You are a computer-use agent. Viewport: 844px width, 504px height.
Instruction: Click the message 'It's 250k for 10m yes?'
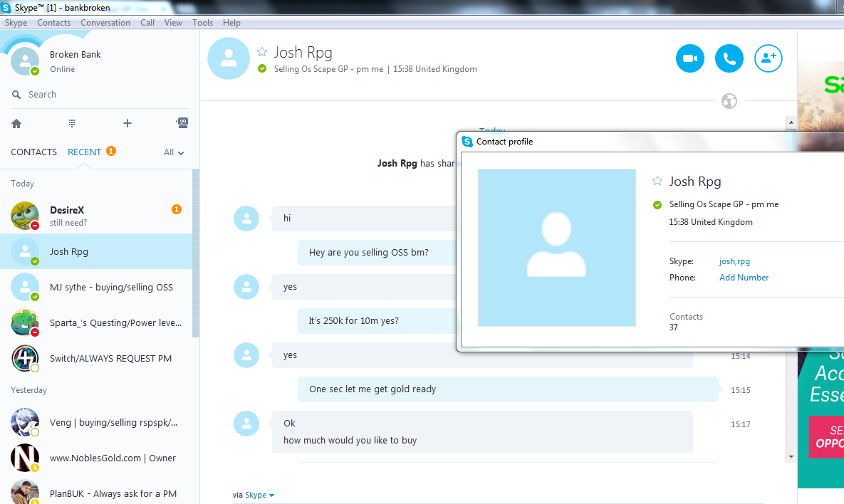[x=354, y=320]
